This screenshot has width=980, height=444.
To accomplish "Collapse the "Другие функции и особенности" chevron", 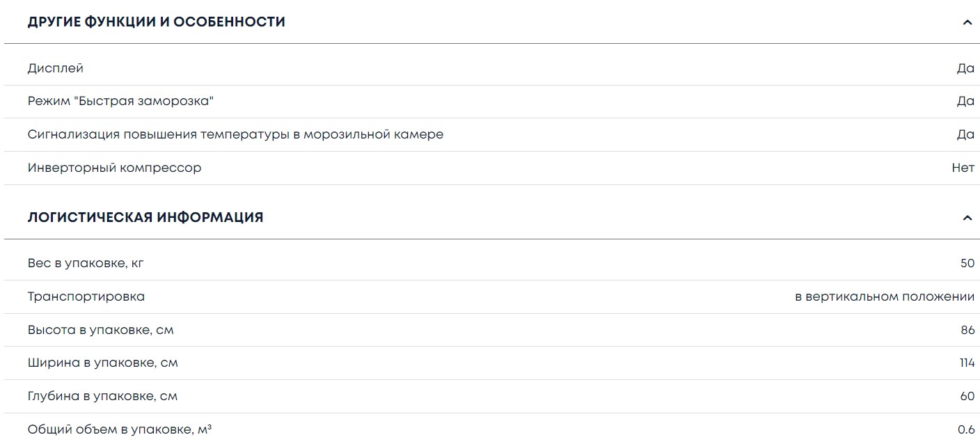I will click(967, 22).
